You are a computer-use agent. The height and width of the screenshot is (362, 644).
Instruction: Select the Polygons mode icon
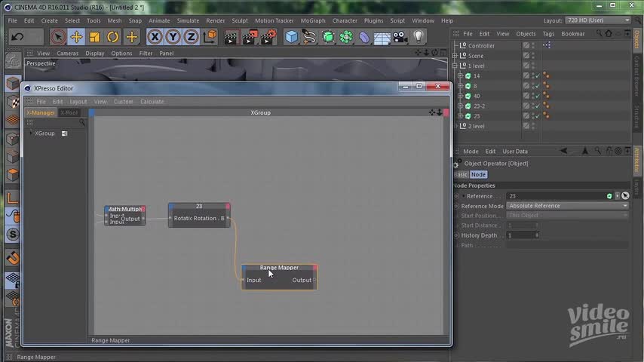click(13, 175)
